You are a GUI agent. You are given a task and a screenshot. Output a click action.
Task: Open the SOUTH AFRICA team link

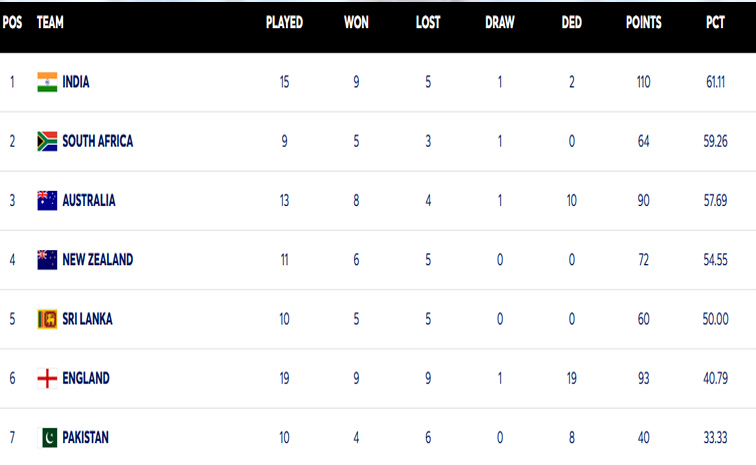pyautogui.click(x=98, y=141)
